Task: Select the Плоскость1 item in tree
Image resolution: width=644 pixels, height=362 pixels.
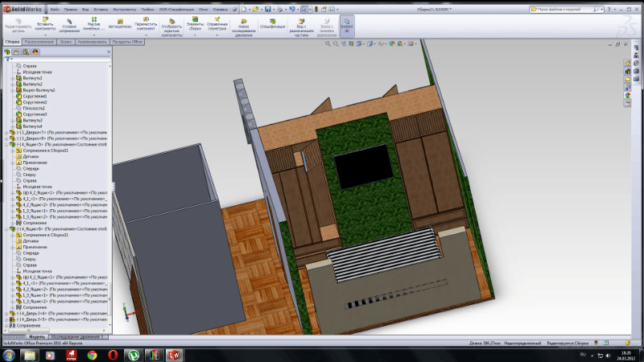Action: tap(34, 108)
